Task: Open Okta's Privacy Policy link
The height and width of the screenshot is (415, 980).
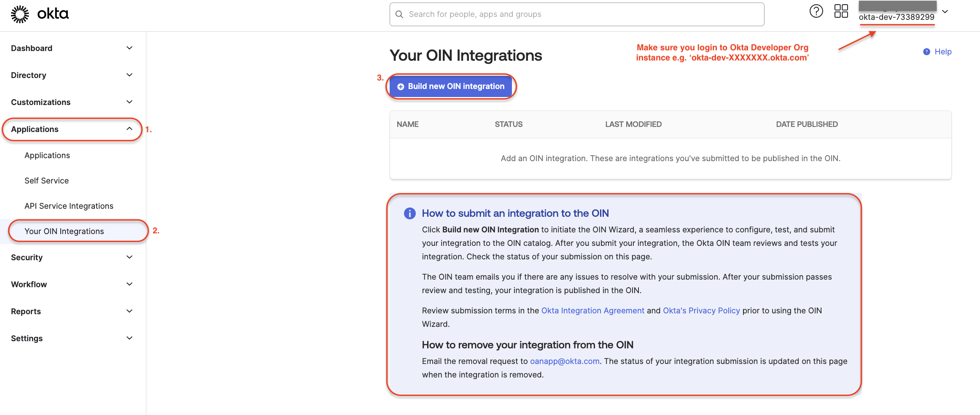Action: point(701,310)
